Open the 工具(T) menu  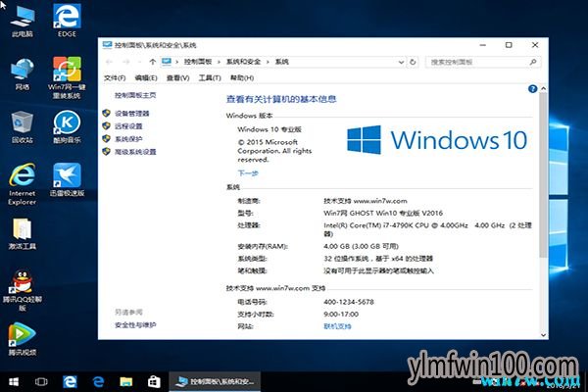pyautogui.click(x=210, y=78)
